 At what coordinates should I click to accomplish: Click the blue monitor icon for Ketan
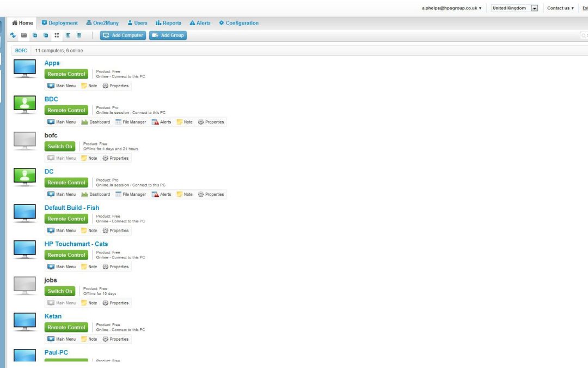[x=24, y=322]
